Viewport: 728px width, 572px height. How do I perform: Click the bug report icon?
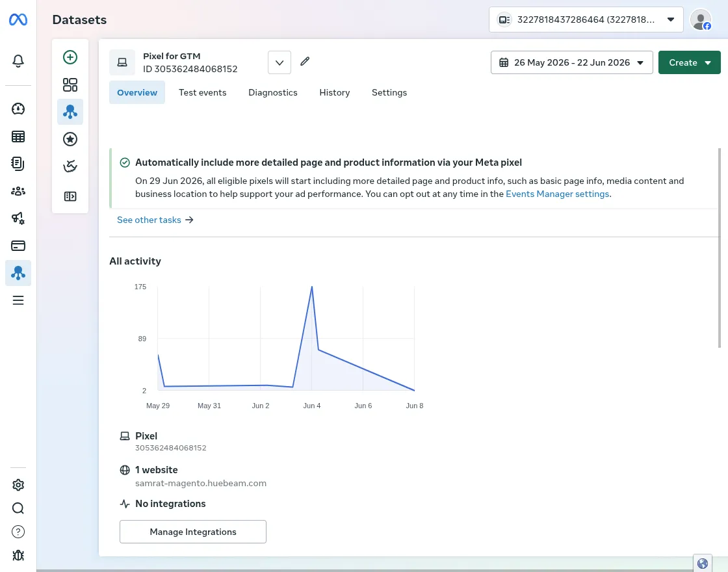18,555
